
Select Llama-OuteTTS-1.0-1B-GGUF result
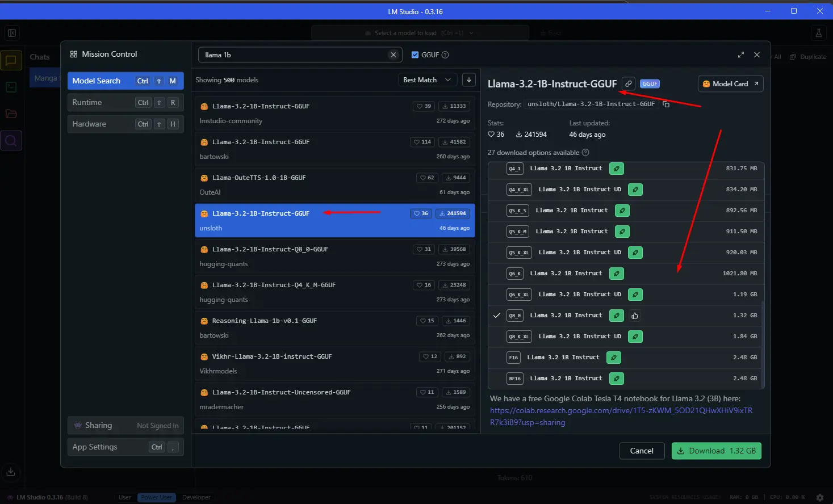point(334,184)
